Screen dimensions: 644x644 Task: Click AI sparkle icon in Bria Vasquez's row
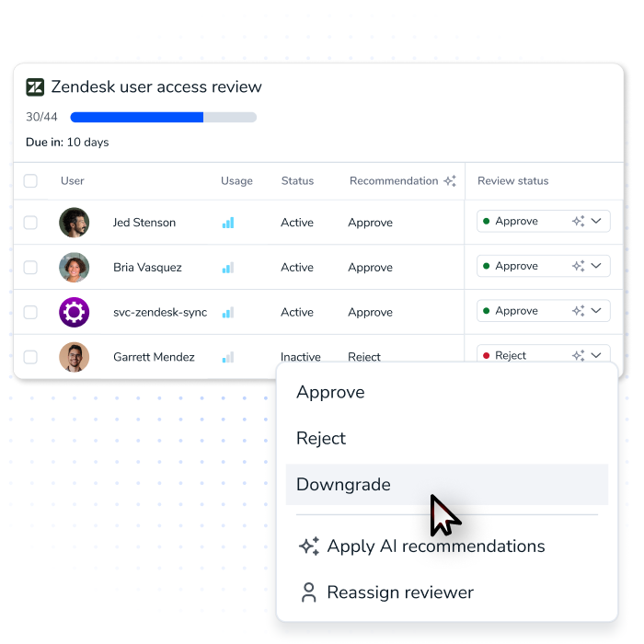[x=578, y=267]
